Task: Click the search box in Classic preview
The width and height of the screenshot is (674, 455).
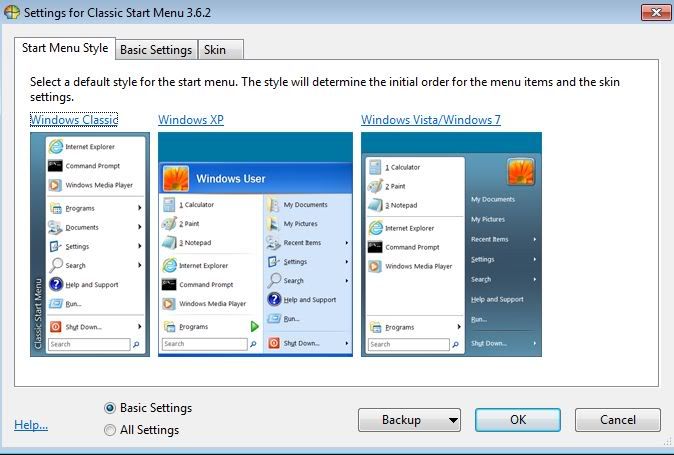Action: tap(89, 344)
